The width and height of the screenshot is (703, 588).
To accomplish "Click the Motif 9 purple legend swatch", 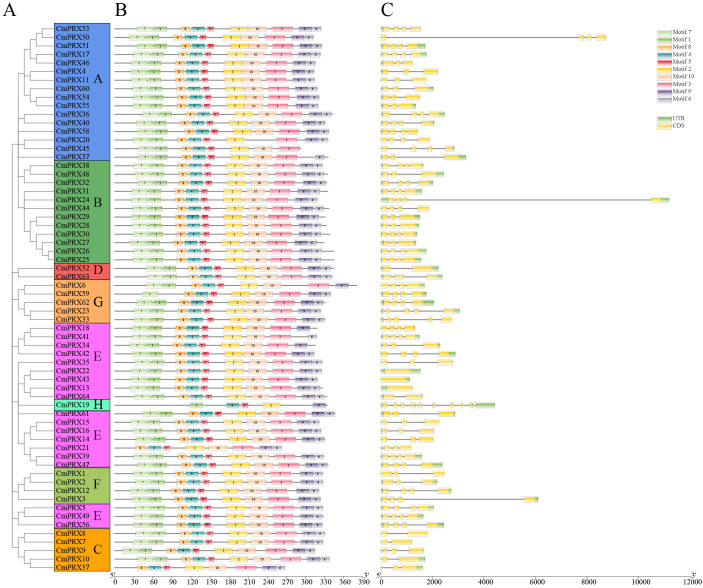I will coord(664,91).
